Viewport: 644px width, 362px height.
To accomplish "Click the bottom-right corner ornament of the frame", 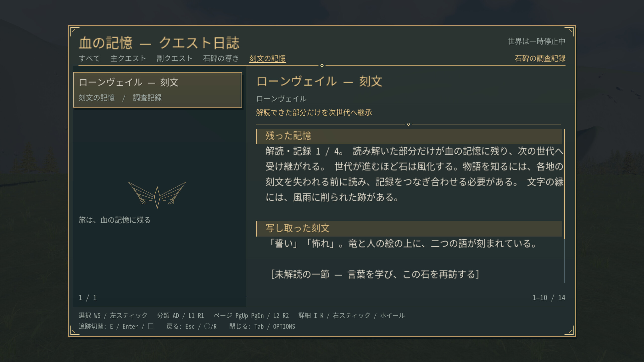I will pyautogui.click(x=569, y=330).
